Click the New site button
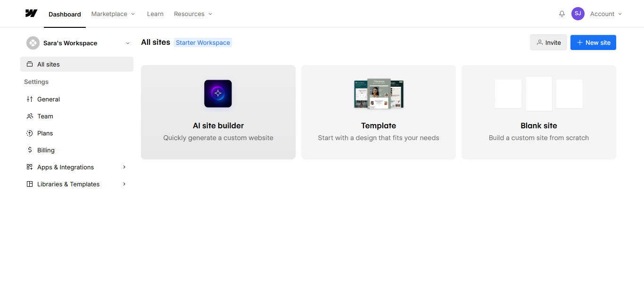The image size is (644, 300). (x=593, y=42)
